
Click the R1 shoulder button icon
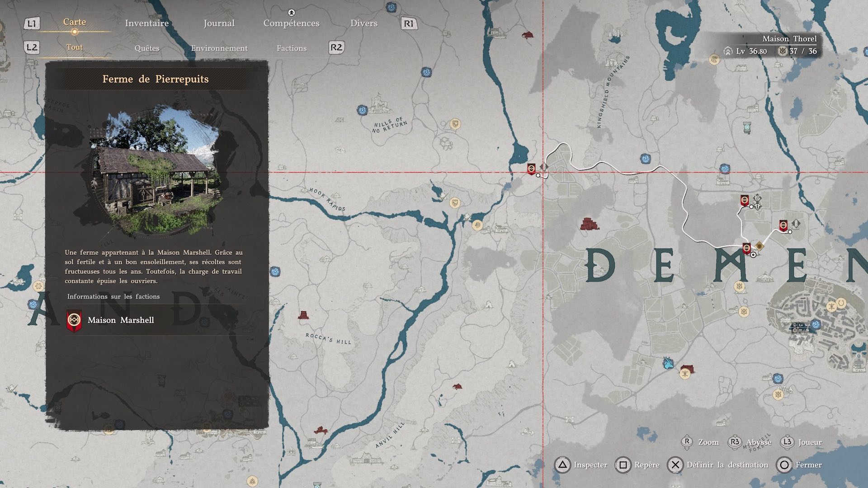409,23
